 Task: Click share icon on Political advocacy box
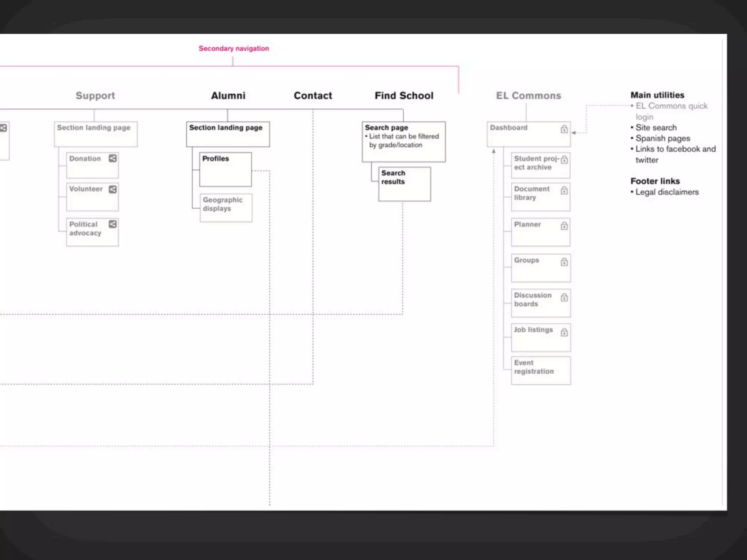coord(113,224)
